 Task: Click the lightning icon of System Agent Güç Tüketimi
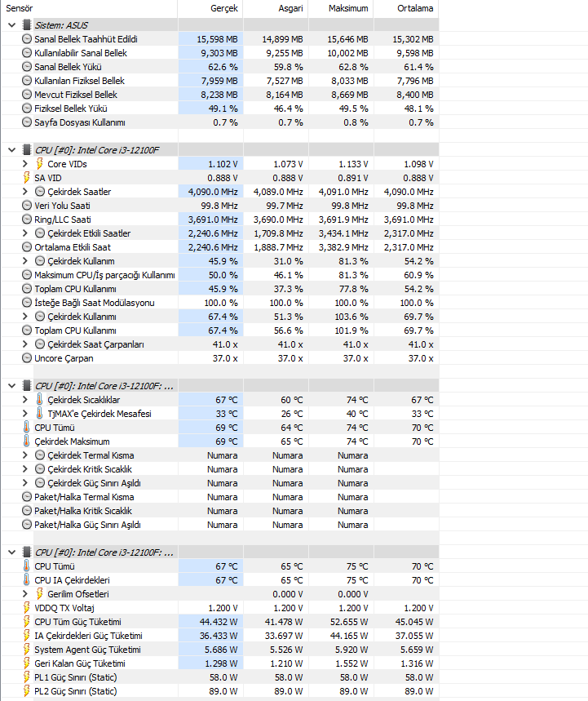[x=26, y=649]
